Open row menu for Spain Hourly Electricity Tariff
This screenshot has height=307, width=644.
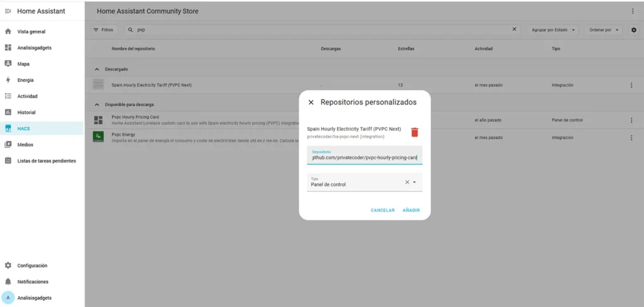pos(631,85)
